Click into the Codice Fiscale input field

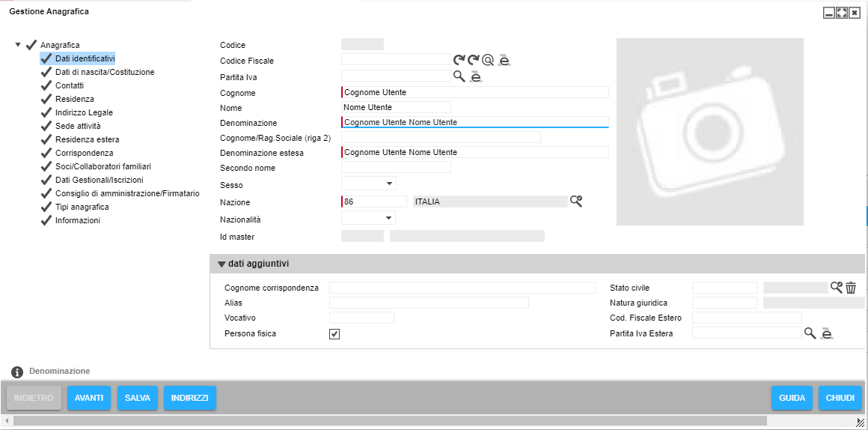pos(396,59)
